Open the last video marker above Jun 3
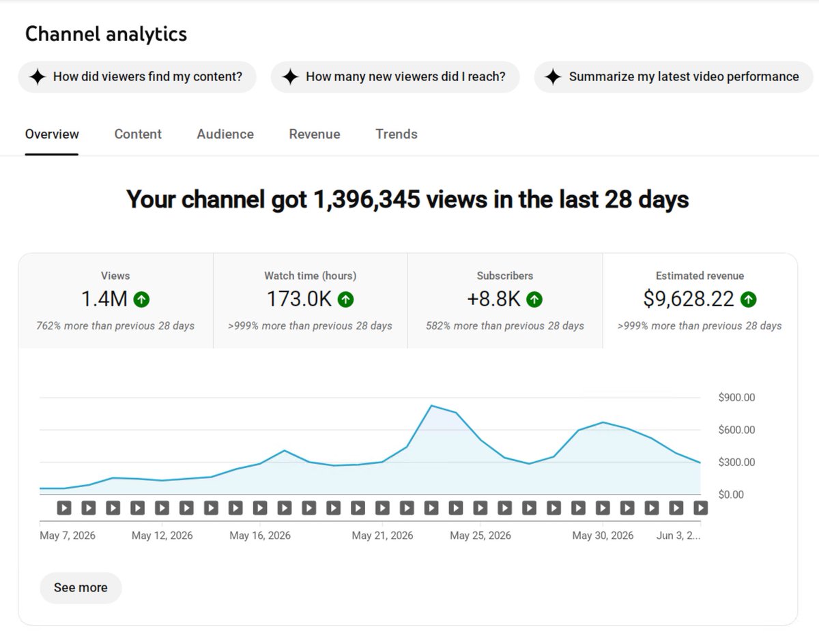 [700, 508]
